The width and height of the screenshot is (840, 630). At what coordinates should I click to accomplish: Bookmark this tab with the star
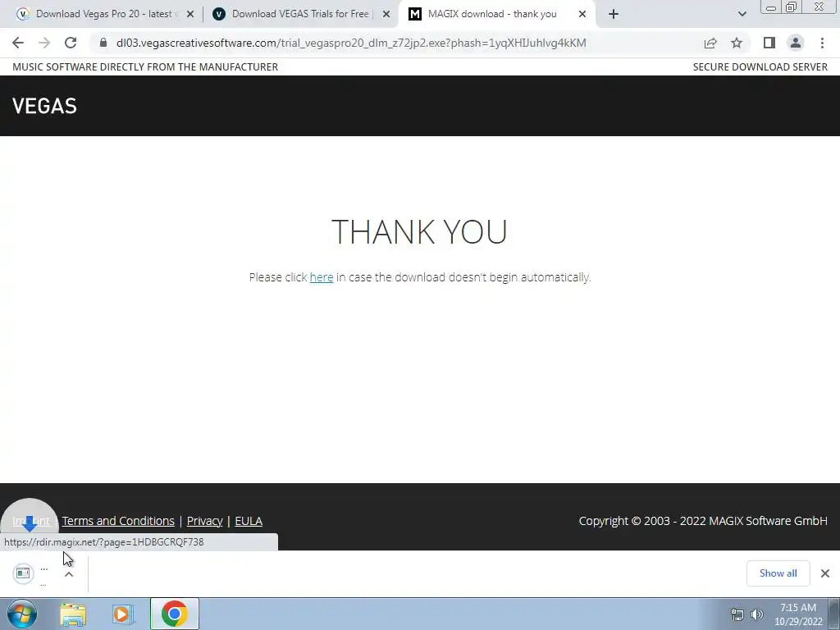click(737, 43)
